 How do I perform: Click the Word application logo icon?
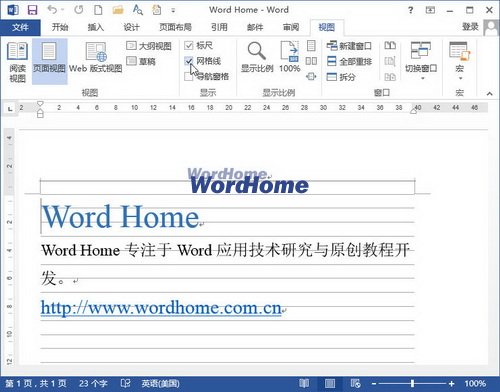(13, 10)
